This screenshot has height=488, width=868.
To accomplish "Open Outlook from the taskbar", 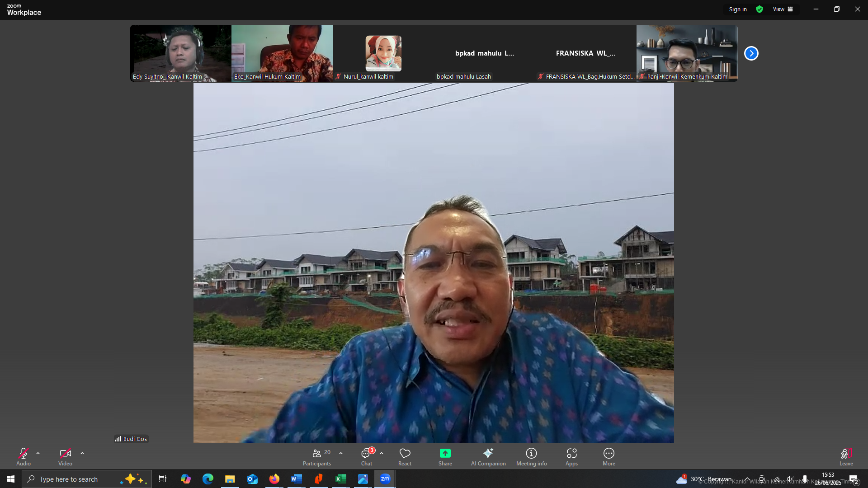I will click(x=252, y=479).
